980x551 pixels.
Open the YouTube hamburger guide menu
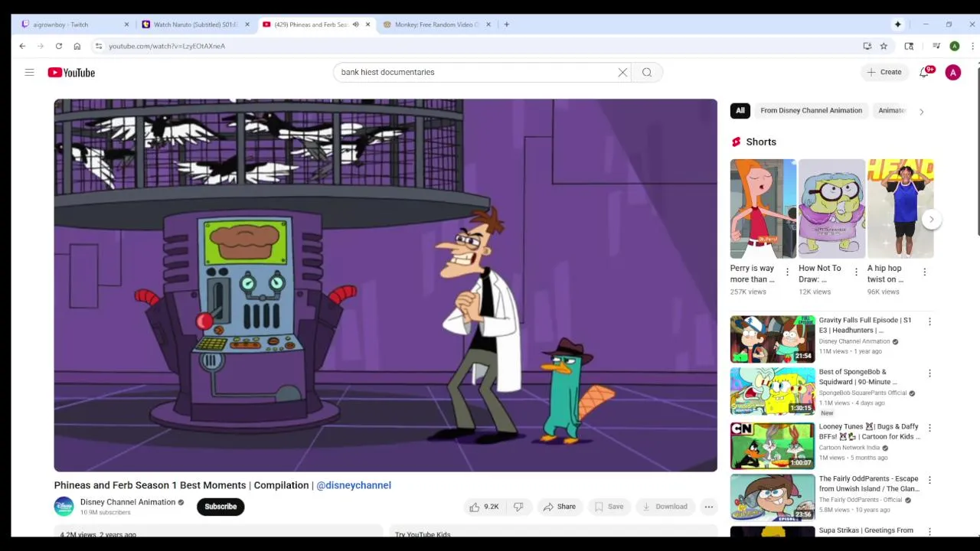29,72
